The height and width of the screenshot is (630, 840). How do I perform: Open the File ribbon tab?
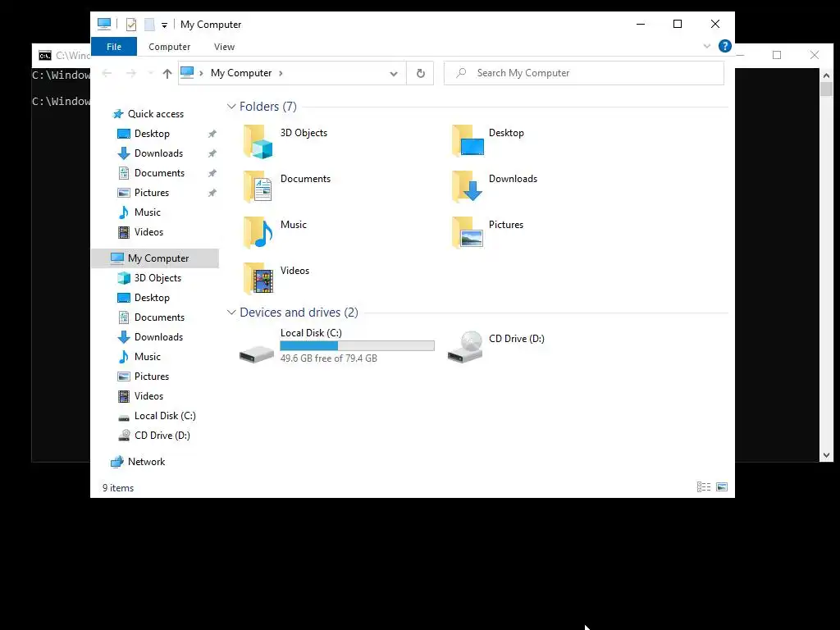click(x=113, y=47)
